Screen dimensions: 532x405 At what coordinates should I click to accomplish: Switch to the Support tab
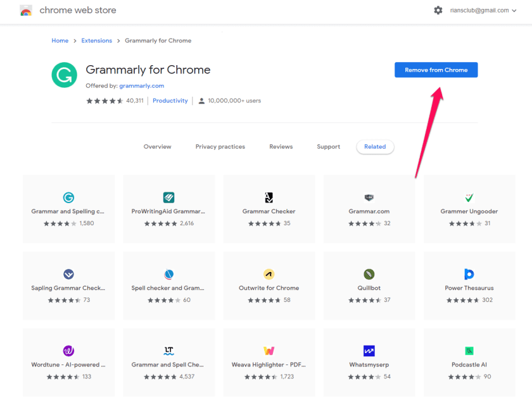pyautogui.click(x=329, y=147)
